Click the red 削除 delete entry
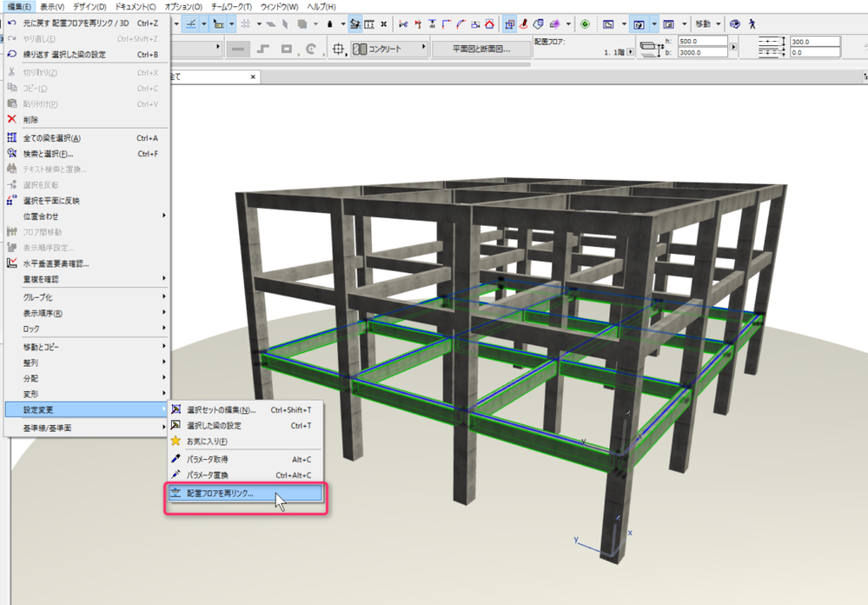The width and height of the screenshot is (868, 605). [30, 120]
